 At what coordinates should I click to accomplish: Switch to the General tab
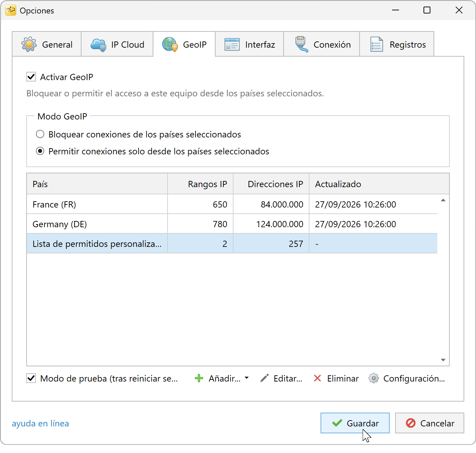(x=47, y=44)
